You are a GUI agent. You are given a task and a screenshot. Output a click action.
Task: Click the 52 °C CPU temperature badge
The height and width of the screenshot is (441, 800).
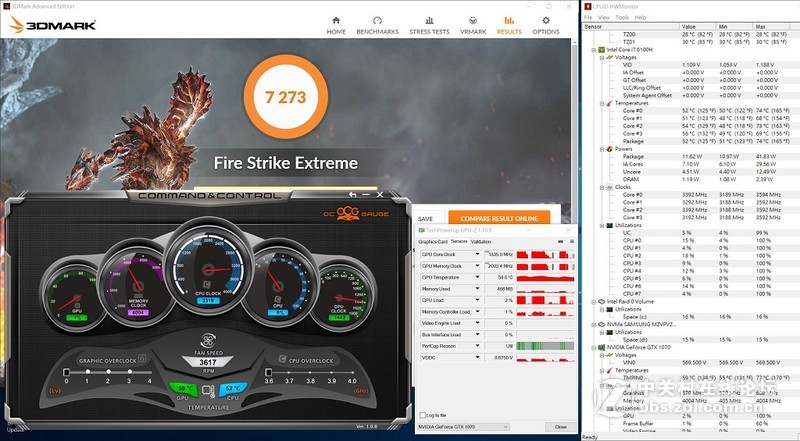(232, 389)
